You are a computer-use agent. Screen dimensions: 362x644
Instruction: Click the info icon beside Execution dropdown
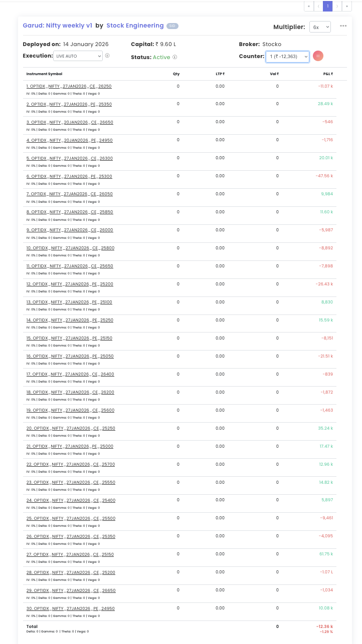(x=107, y=56)
